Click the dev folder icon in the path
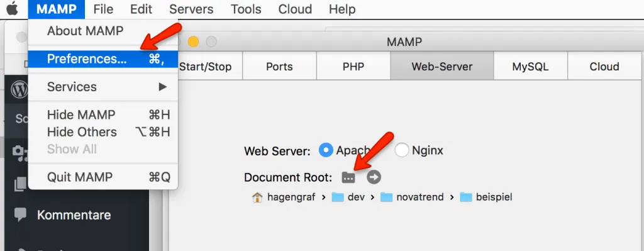644x251 pixels. click(x=338, y=197)
